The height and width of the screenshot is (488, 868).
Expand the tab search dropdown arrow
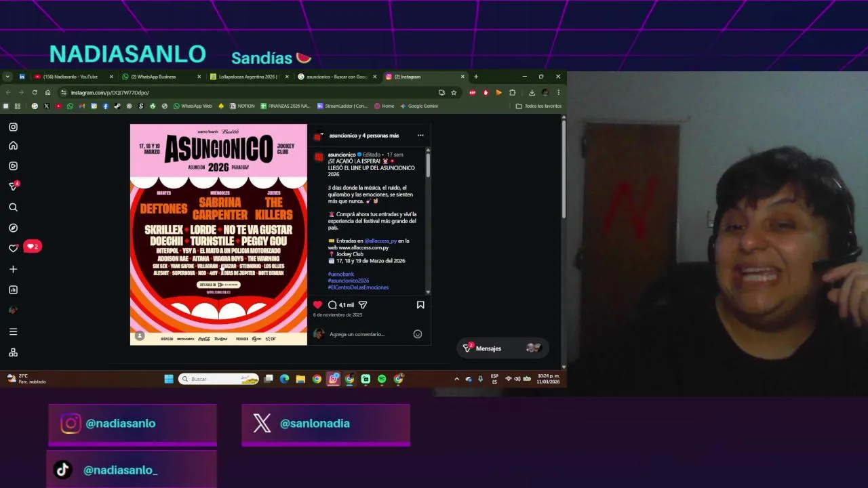tap(7, 77)
